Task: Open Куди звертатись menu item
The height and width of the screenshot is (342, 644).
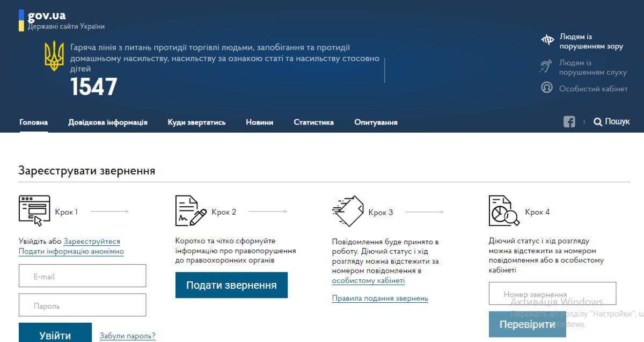Action: click(x=196, y=122)
